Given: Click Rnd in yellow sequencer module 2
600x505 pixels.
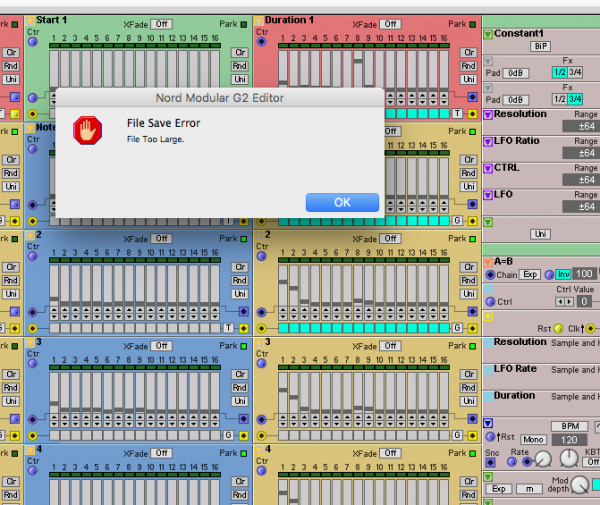Looking at the screenshot, I should click(x=469, y=280).
